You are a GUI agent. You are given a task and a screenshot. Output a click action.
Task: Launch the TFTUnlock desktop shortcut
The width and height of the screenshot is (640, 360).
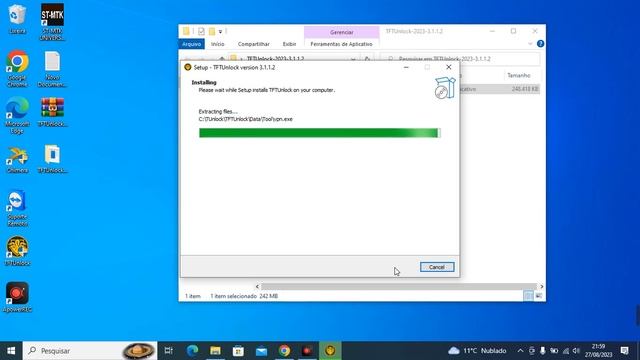tap(17, 251)
